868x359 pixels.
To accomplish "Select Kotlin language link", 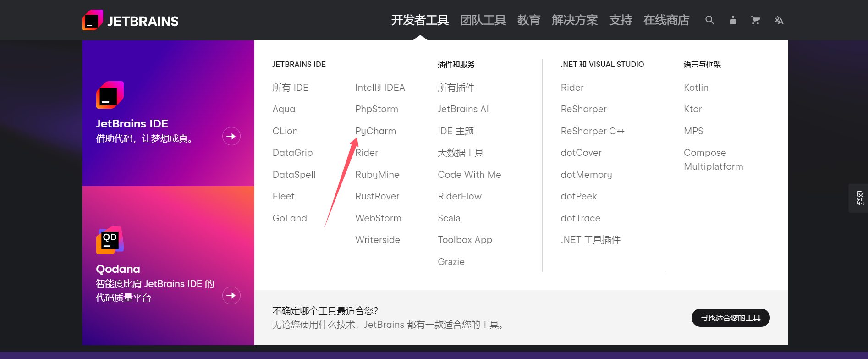I will 696,88.
